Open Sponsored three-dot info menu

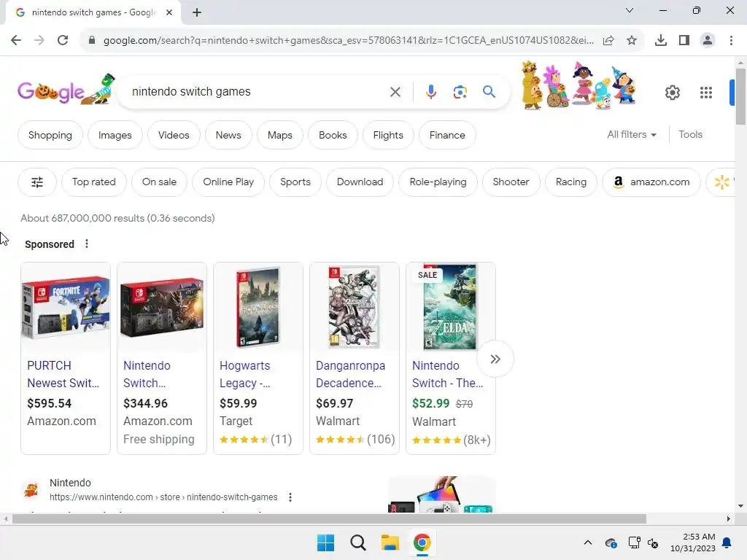[x=87, y=244]
